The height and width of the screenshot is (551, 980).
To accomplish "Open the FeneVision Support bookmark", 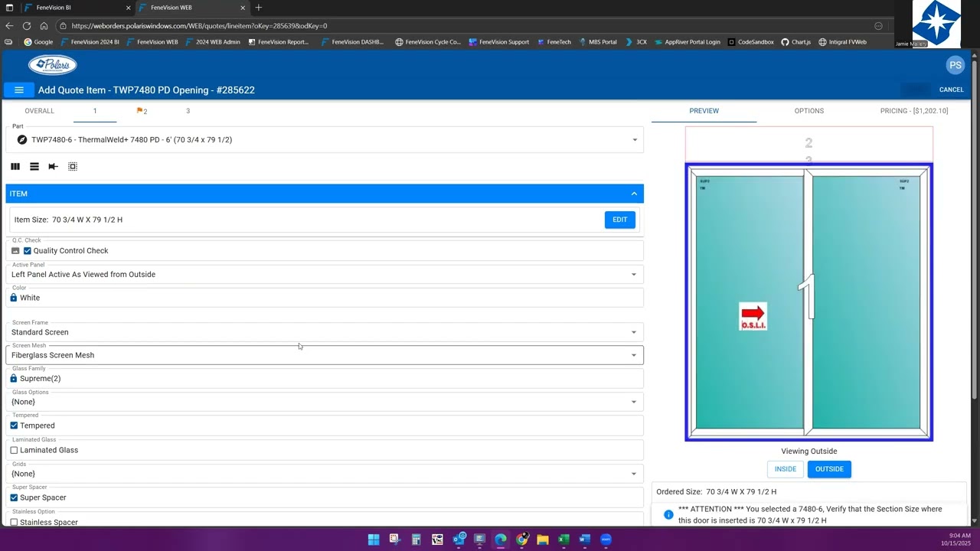I will pos(499,42).
